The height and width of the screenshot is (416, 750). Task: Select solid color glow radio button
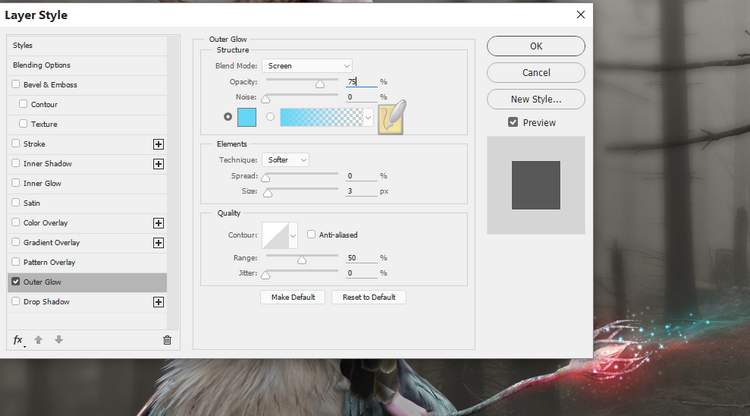click(x=228, y=117)
